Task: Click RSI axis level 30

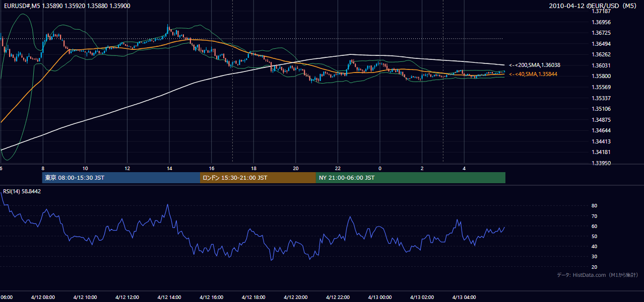Action: pyautogui.click(x=595, y=257)
